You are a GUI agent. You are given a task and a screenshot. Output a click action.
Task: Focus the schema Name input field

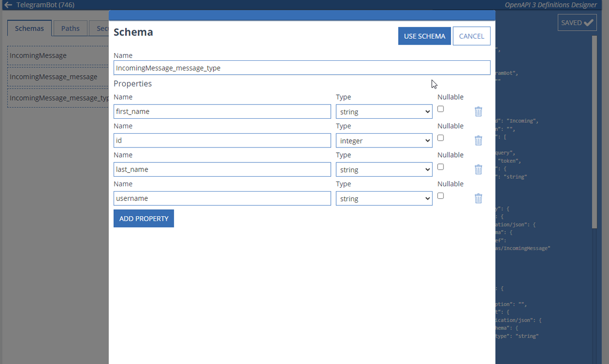point(302,68)
